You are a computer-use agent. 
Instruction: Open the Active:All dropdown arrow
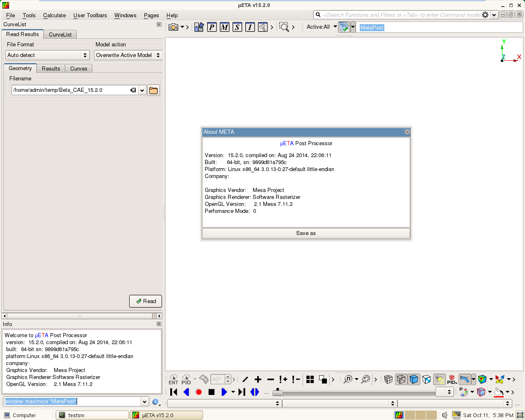click(335, 27)
